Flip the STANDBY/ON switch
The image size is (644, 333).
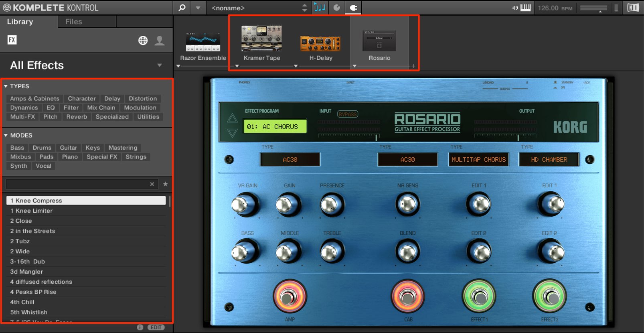pyautogui.click(x=555, y=85)
